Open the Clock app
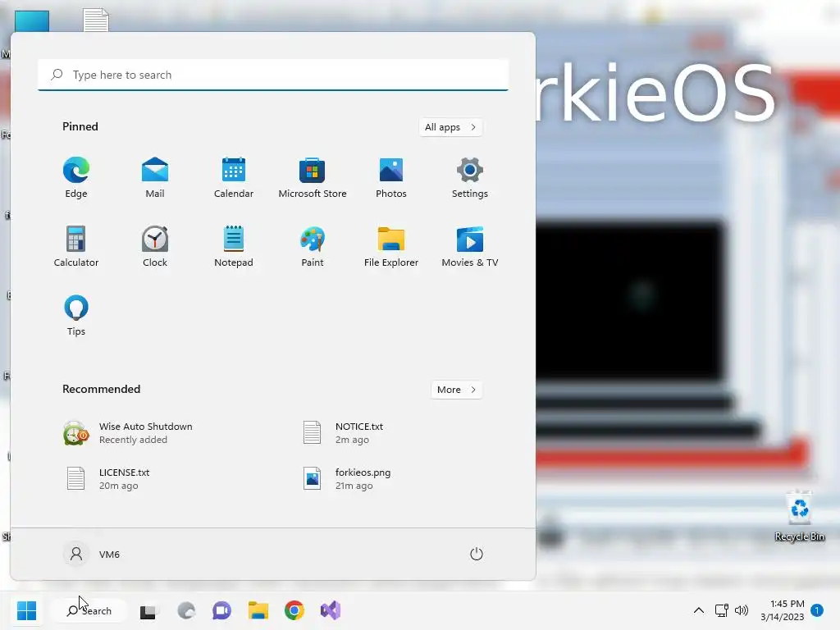The height and width of the screenshot is (630, 840). 155,246
